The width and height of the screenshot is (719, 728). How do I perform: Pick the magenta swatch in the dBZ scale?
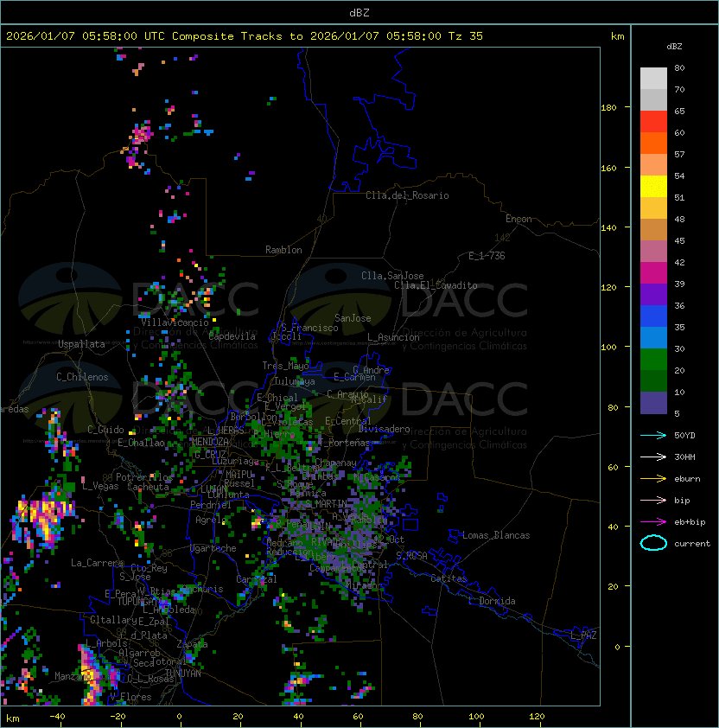point(653,273)
